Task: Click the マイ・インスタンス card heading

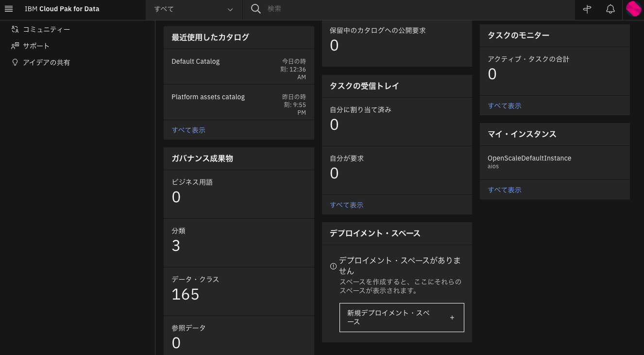Action: click(522, 134)
